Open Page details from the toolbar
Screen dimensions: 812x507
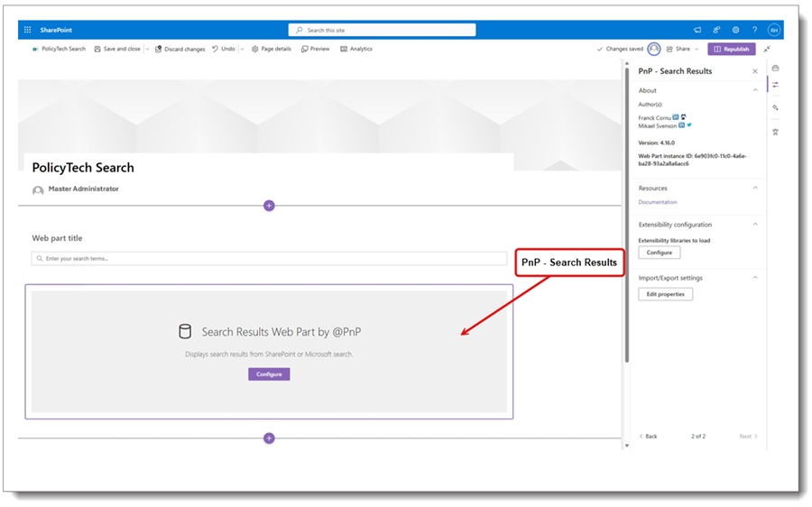pyautogui.click(x=272, y=50)
